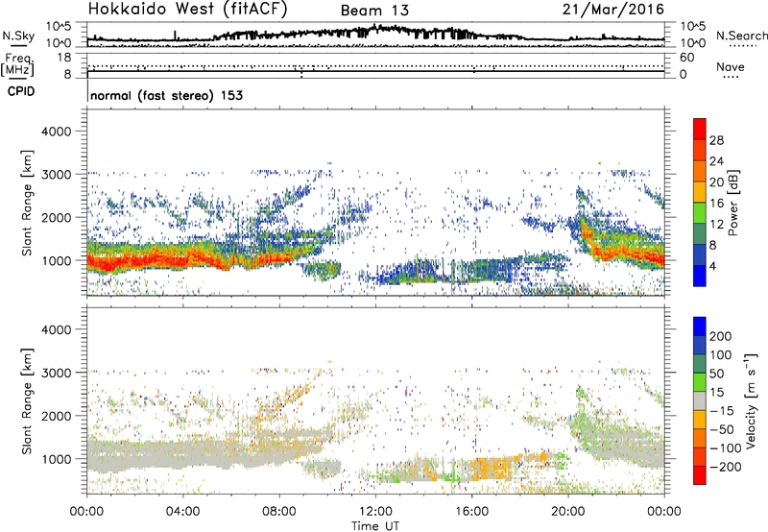
Task: Click the yellow 16-20 dB power swatch
Action: [700, 192]
